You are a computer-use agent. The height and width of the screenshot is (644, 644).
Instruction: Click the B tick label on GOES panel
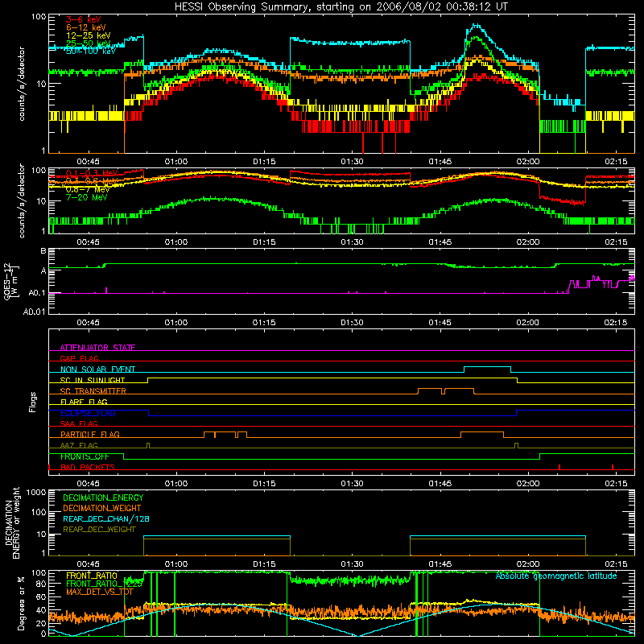click(43, 251)
